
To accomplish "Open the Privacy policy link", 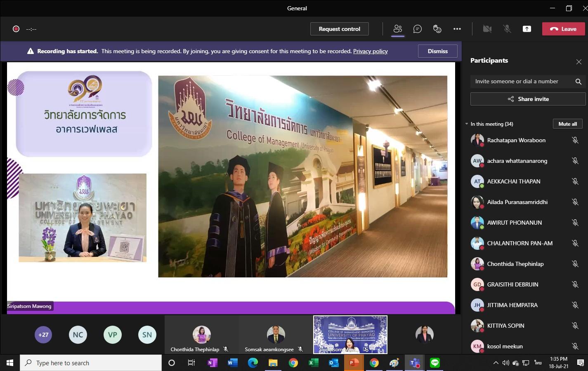I will click(371, 51).
